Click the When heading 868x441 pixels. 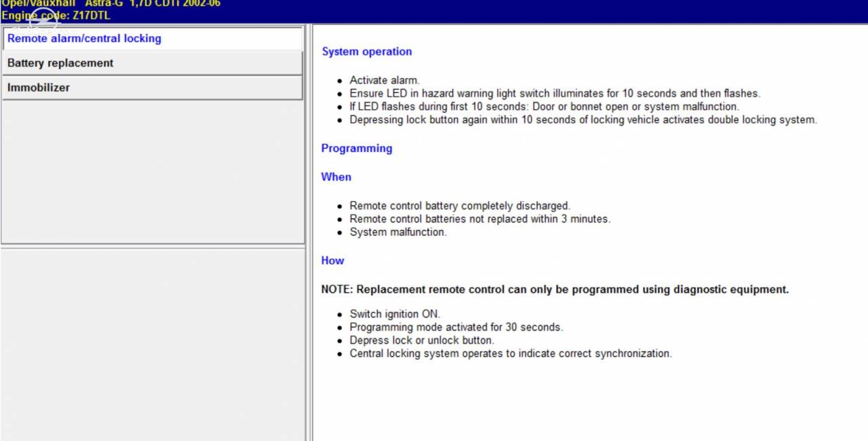tap(336, 177)
